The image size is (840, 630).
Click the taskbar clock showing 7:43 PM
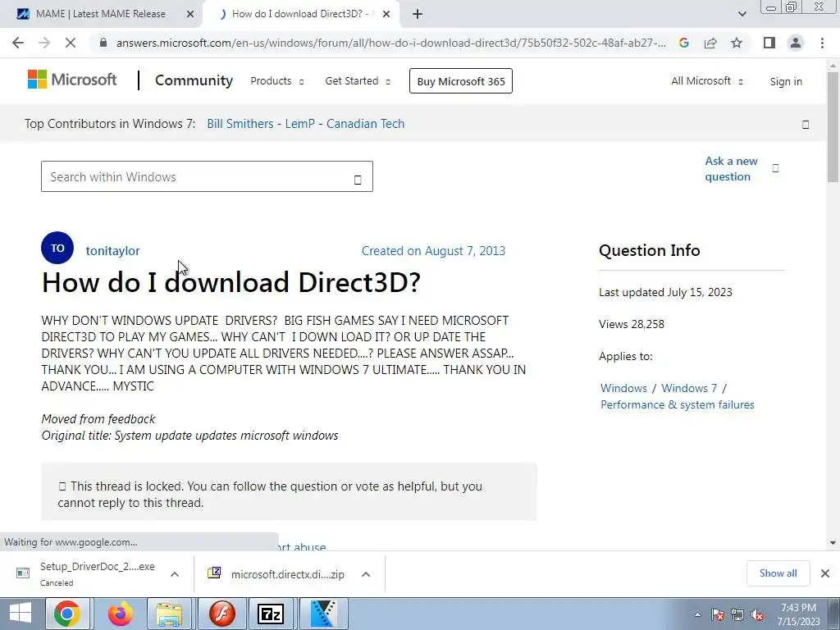click(798, 614)
